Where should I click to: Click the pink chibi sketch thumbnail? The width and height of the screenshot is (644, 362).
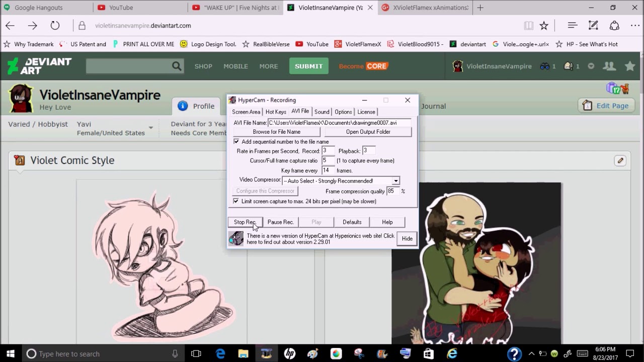[162, 262]
